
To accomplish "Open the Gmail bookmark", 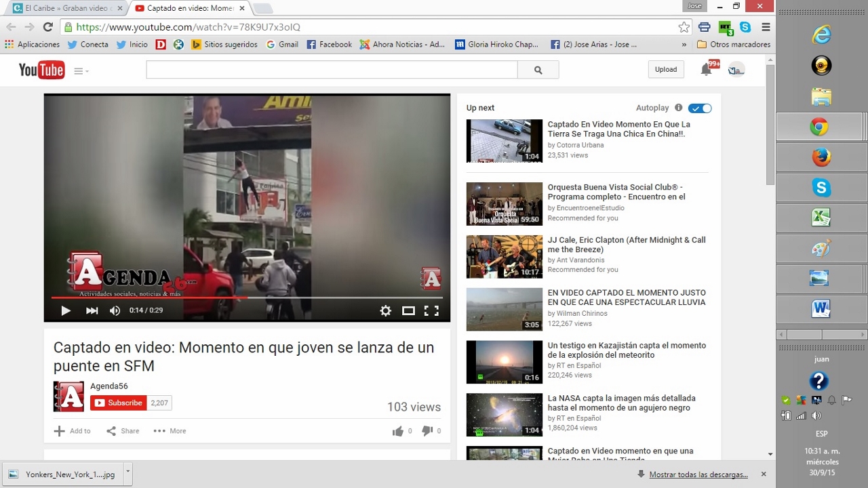I will [282, 44].
